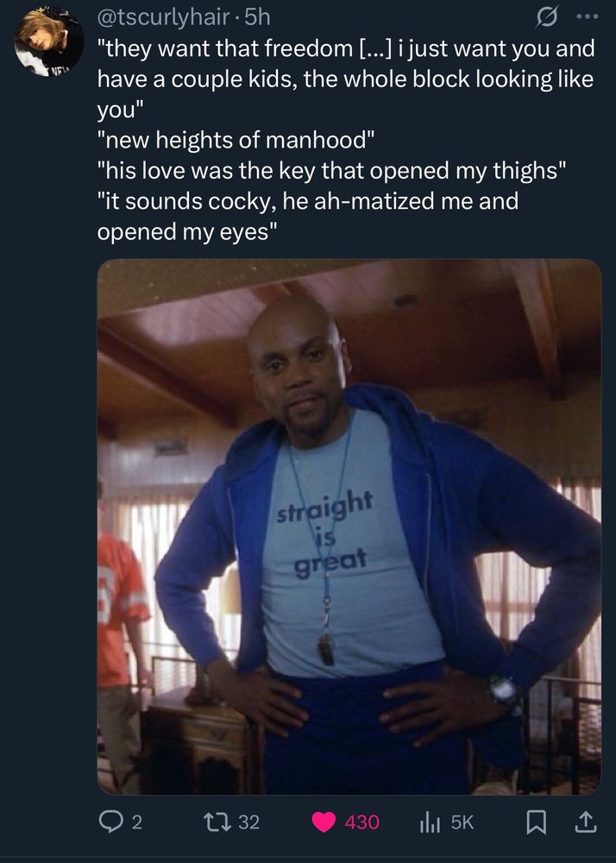Viewport: 616px width, 863px height.
Task: Tap the 5K views count
Action: click(x=462, y=822)
